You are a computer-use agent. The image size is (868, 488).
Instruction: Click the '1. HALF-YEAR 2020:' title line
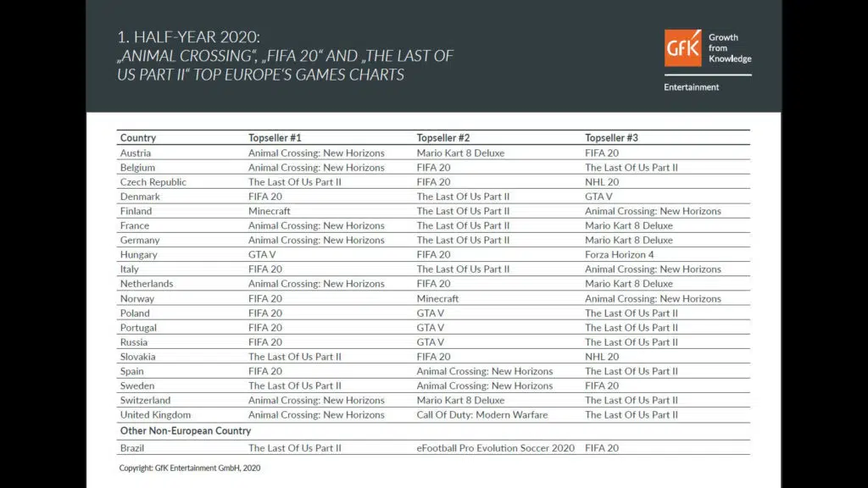coord(188,36)
